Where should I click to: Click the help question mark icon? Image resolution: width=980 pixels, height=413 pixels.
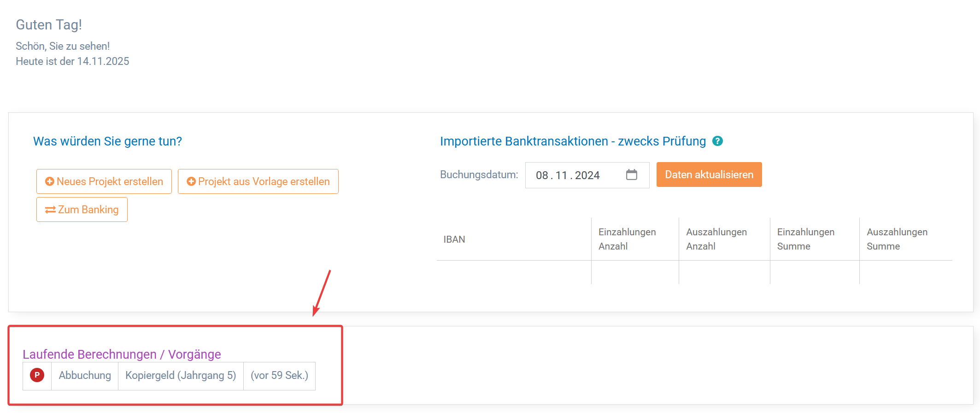[x=717, y=141]
